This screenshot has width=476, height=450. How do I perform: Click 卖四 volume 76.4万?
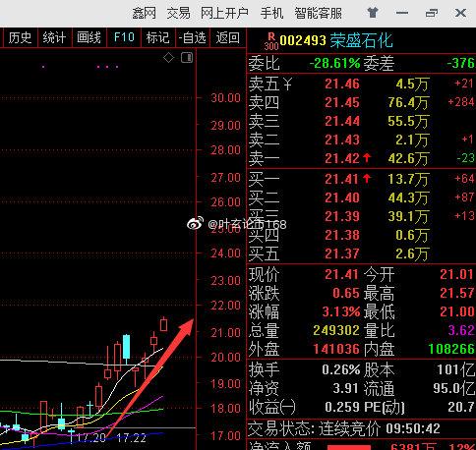tap(408, 103)
